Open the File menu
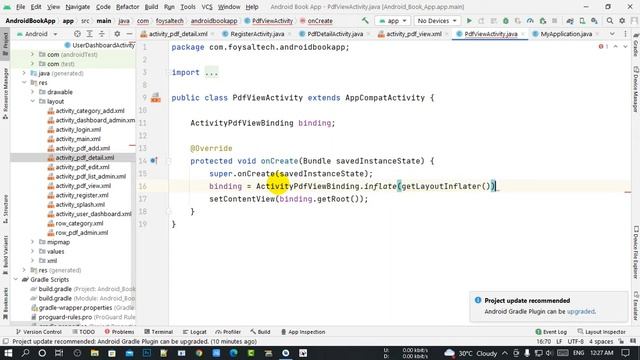 point(20,7)
